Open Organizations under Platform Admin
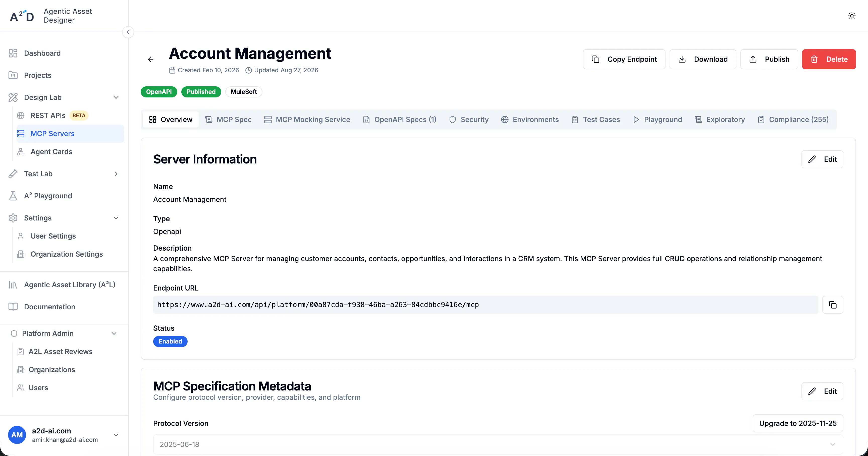 (x=70, y=369)
